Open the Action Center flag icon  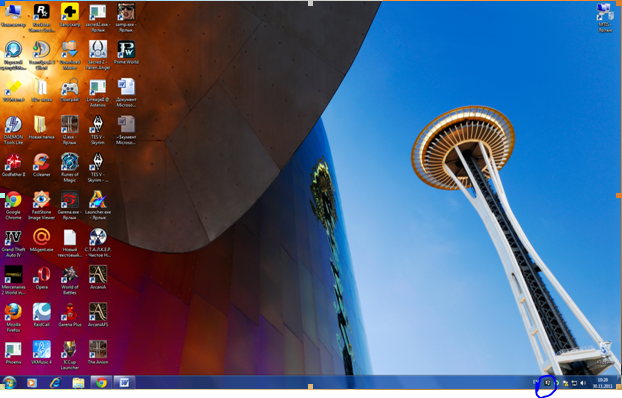pos(565,383)
